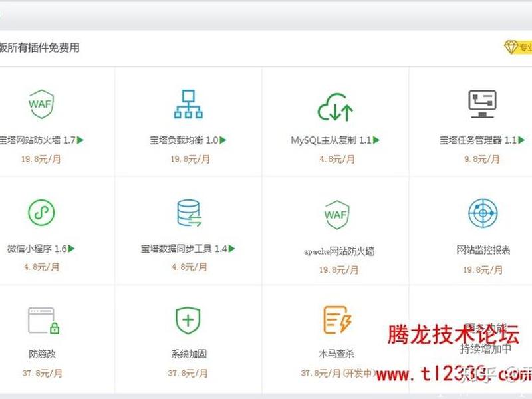The image size is (532, 399).
Task: Open the apache网站防火墙 plugin title
Action: [x=339, y=251]
